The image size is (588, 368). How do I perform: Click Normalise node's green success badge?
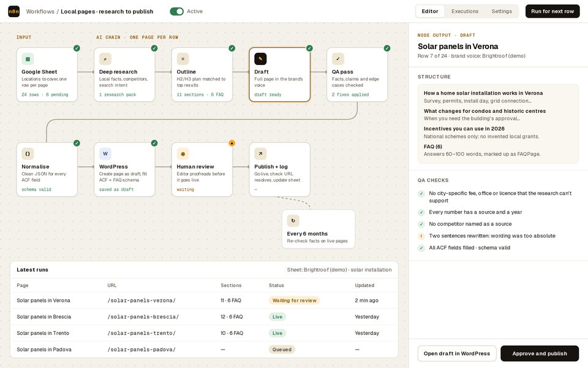click(x=77, y=143)
